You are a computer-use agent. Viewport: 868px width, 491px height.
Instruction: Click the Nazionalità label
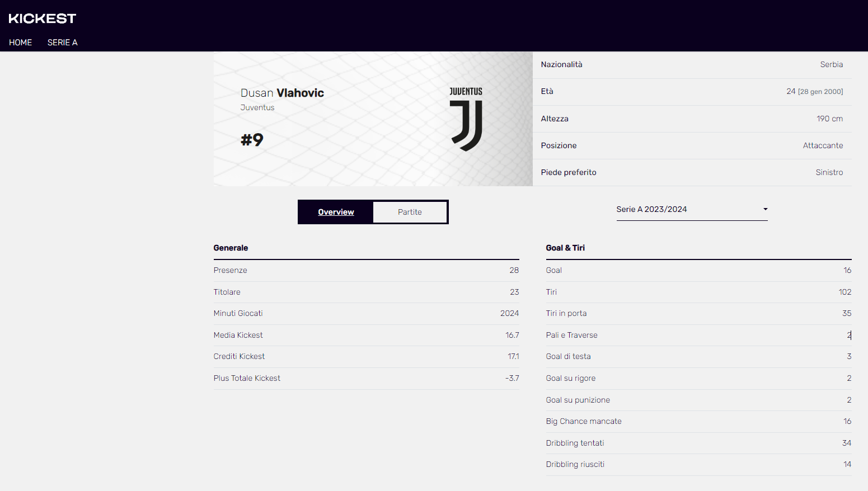click(x=561, y=64)
